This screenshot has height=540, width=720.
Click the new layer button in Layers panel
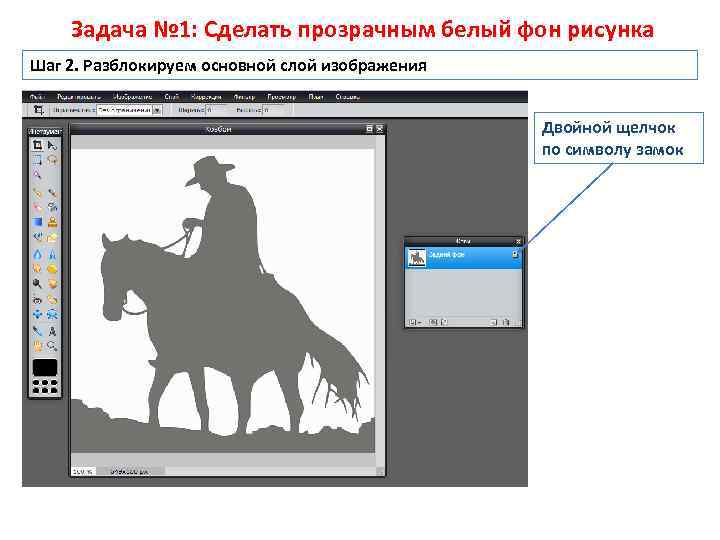(494, 322)
